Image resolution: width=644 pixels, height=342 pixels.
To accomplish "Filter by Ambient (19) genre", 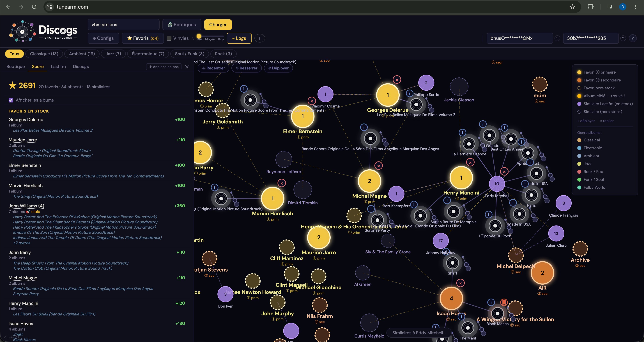I will [82, 54].
